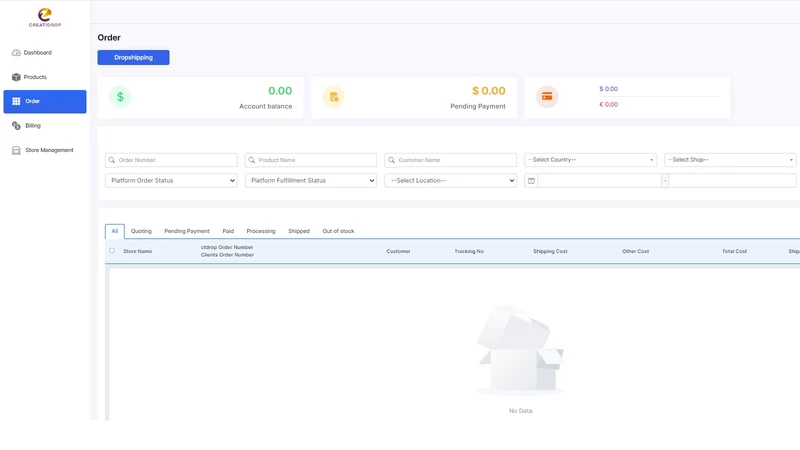Image resolution: width=800 pixels, height=450 pixels.
Task: Click the $ 0.00 pending payment amount
Action: click(489, 91)
